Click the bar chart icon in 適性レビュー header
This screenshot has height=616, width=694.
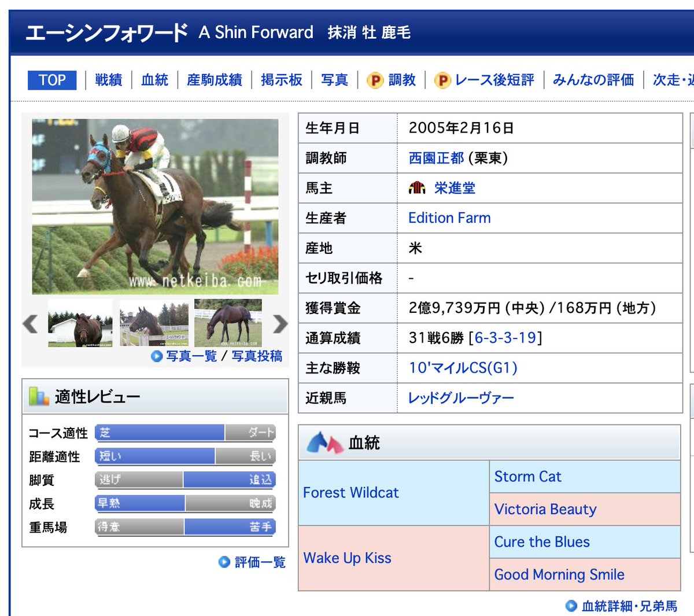point(39,397)
